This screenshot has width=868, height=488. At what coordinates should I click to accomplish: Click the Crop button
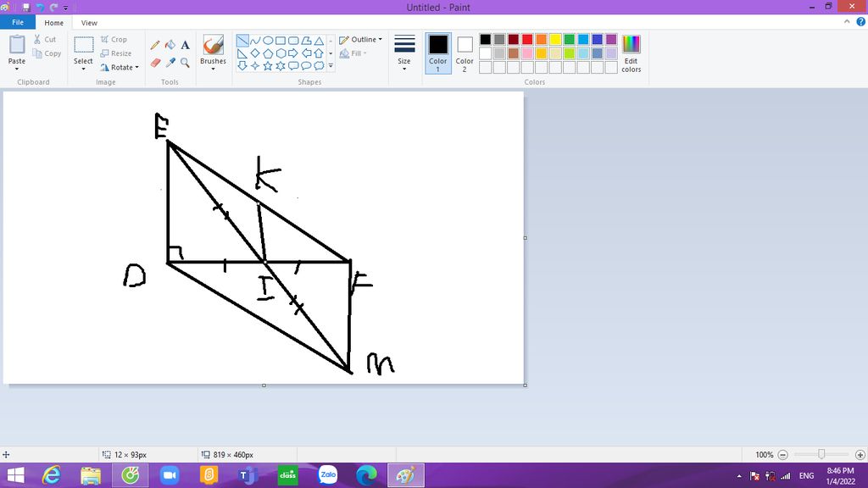114,39
